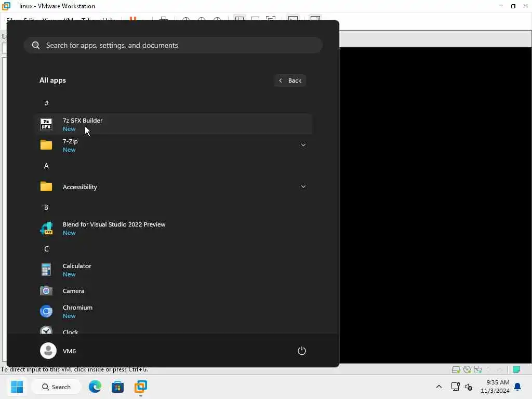Open the Clock app
Viewport: 532px width, 399px height.
[x=173, y=330]
